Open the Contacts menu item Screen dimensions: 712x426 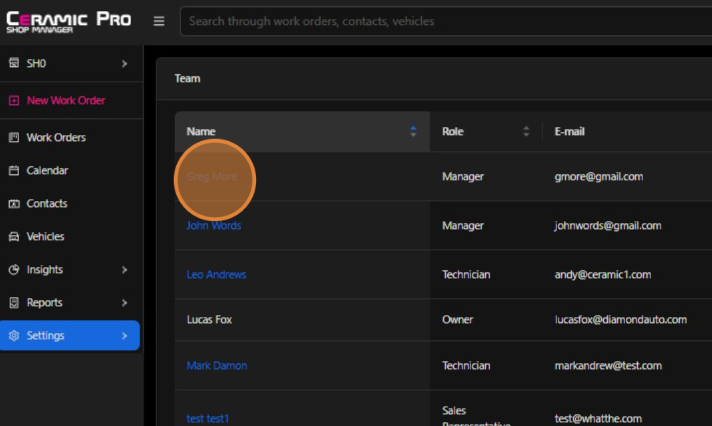(47, 203)
